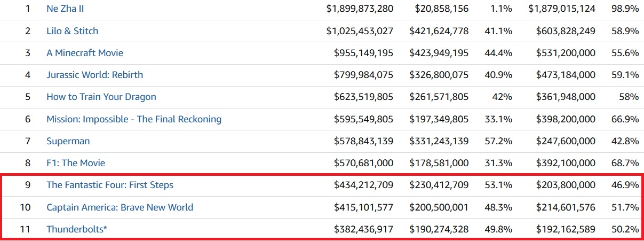Select worldwide gross $570,681,000

pos(363,163)
